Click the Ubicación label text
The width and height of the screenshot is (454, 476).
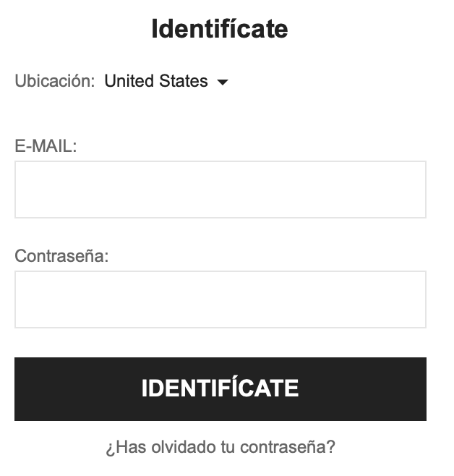click(54, 81)
